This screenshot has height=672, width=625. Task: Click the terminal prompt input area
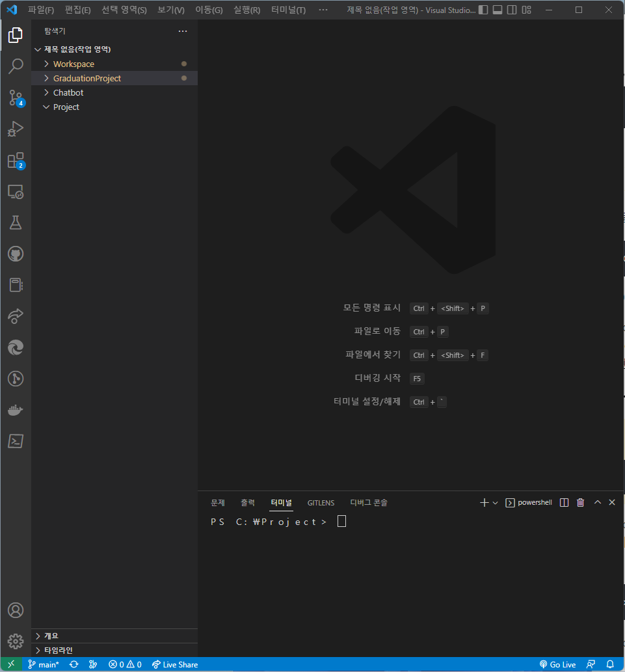coord(341,522)
